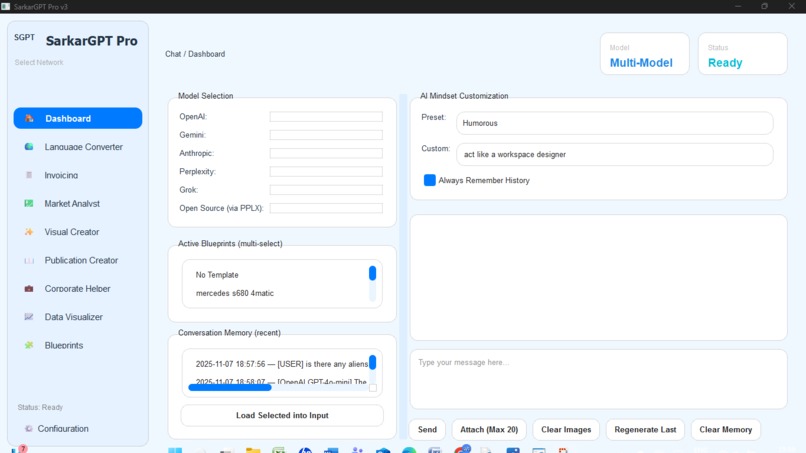Show the Data Visualizer module
The height and width of the screenshot is (453, 806).
tap(78, 317)
